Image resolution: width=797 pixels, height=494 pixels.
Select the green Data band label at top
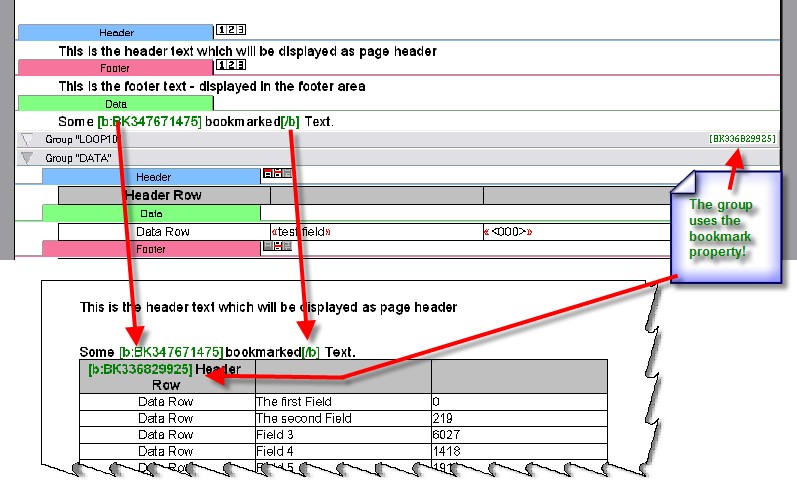point(115,103)
